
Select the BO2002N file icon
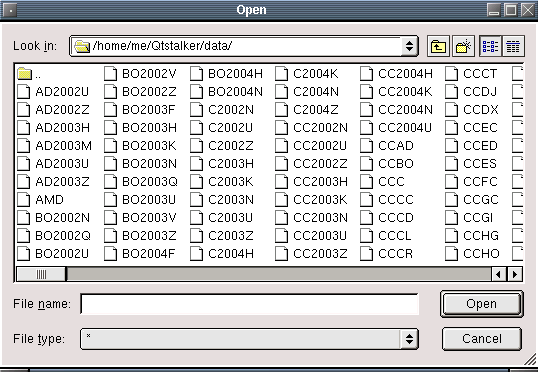tap(24, 218)
